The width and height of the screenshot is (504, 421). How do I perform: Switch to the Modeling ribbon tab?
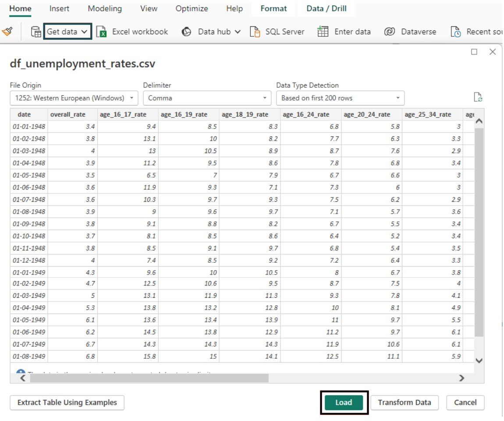[x=105, y=8]
